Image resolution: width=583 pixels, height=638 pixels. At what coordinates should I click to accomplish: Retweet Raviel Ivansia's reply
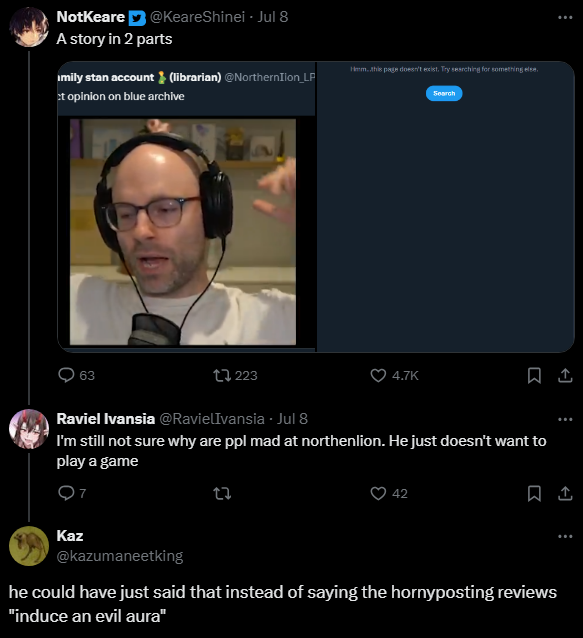222,494
